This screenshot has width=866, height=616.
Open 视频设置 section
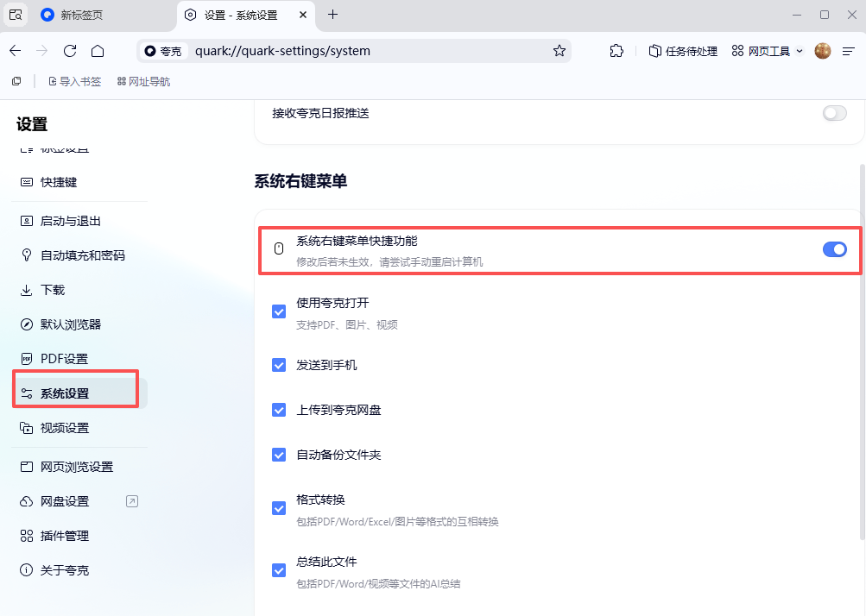coord(79,428)
